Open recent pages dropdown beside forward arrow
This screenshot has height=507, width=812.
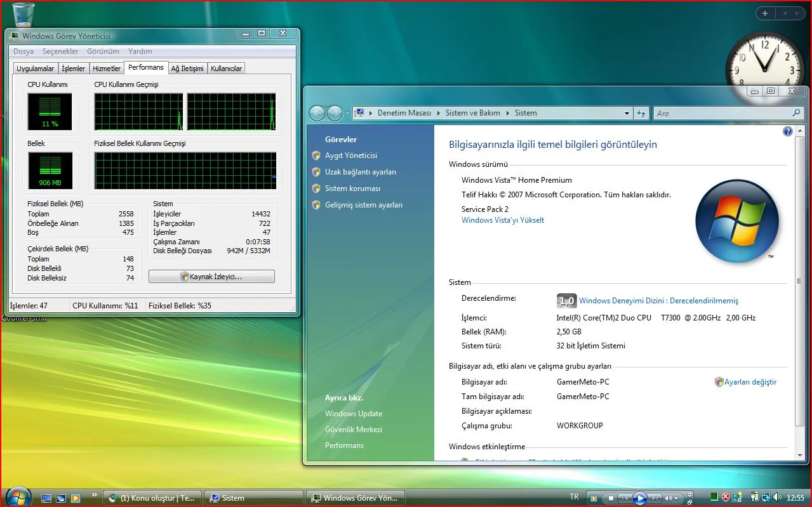pos(347,114)
